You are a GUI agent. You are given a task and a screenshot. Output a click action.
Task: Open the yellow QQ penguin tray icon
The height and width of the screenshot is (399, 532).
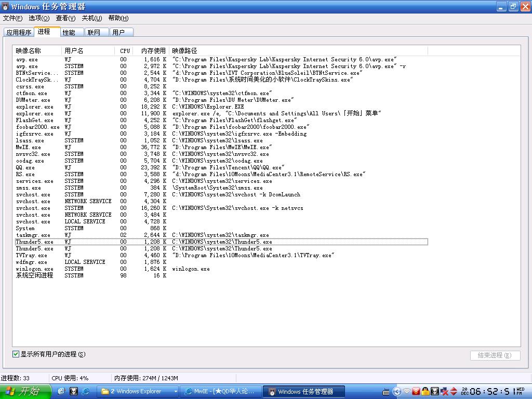(x=425, y=392)
